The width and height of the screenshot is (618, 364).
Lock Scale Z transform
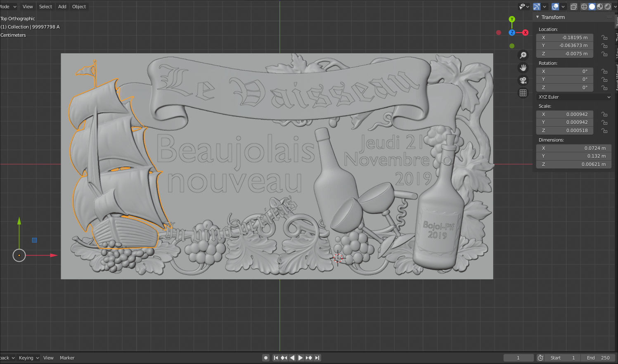[x=604, y=131]
